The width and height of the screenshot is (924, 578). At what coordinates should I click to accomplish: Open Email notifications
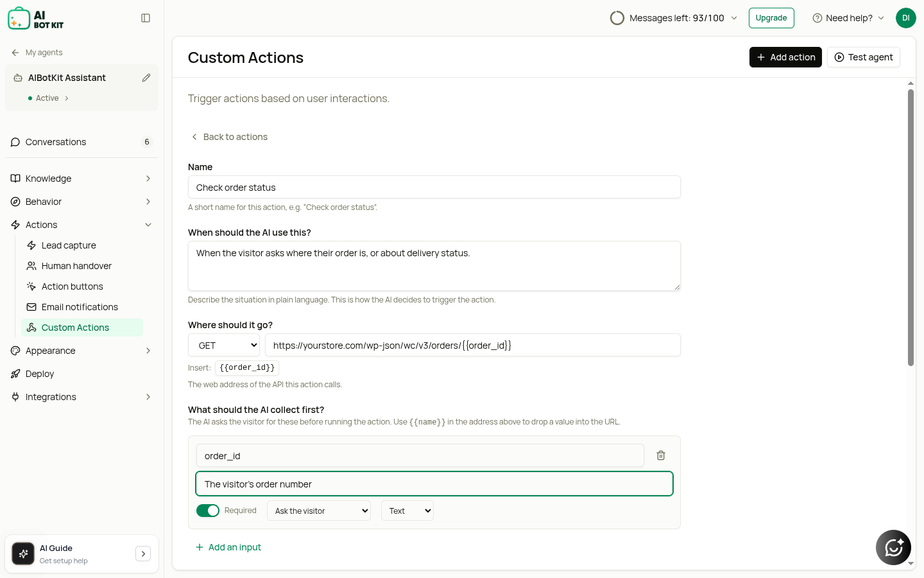82,307
